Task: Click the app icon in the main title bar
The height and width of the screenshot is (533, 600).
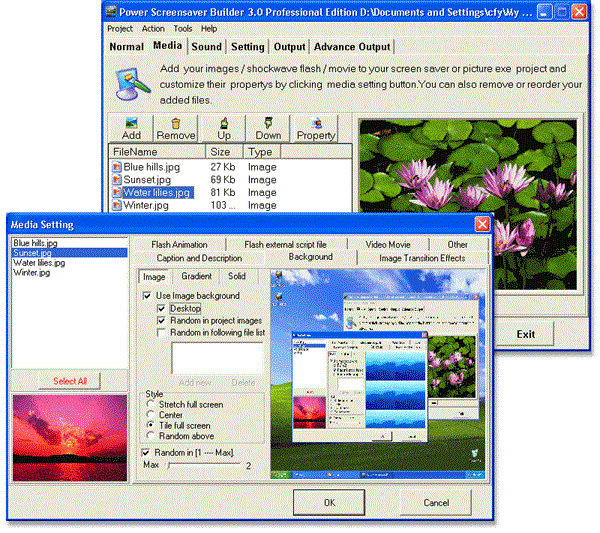Action: [111, 11]
